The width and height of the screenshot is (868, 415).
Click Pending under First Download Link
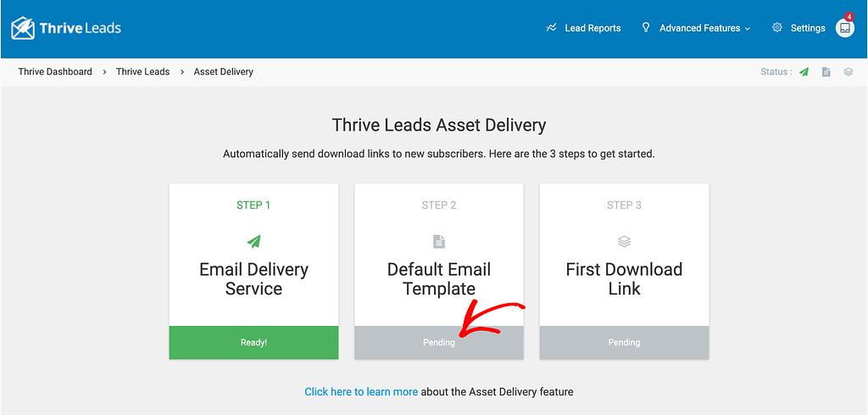[624, 342]
